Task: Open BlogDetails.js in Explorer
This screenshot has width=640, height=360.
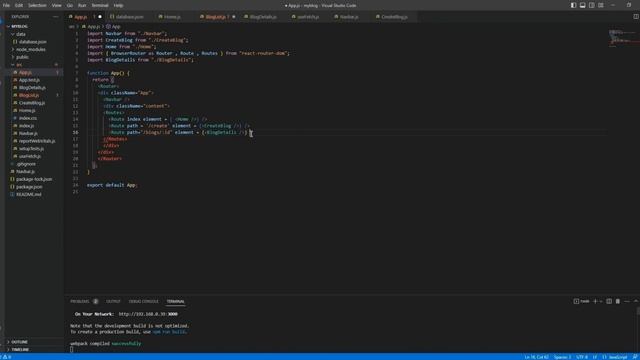Action: click(x=32, y=88)
